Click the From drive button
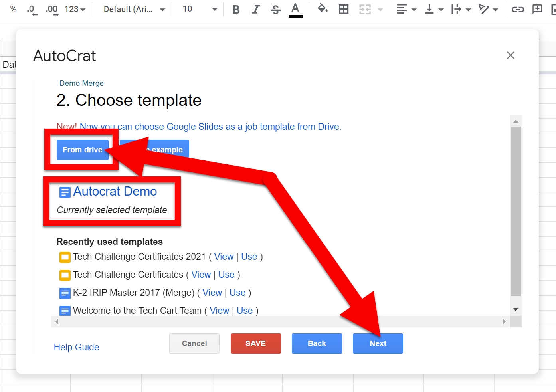 click(83, 150)
